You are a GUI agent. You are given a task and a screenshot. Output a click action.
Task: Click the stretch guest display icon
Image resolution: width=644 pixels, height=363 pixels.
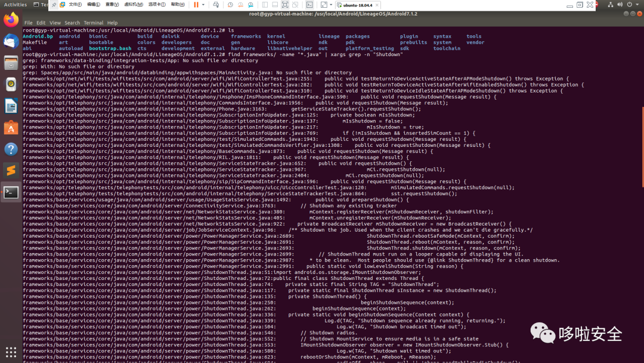[x=324, y=5]
